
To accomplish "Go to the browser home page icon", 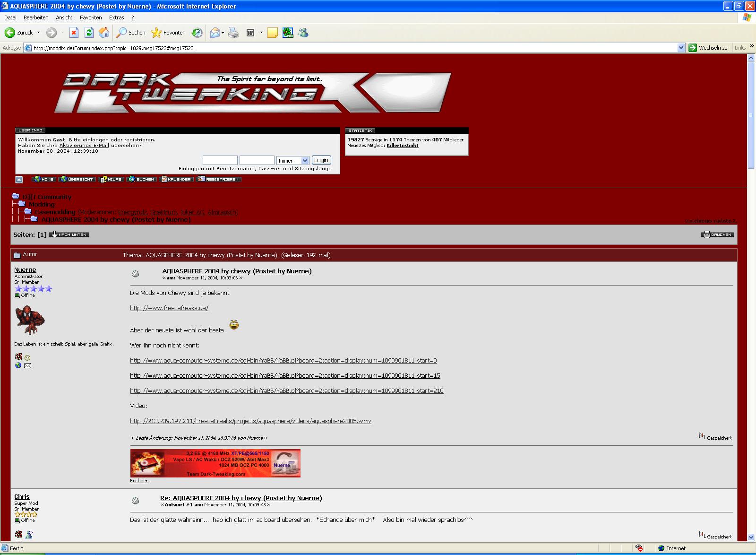I will (104, 33).
